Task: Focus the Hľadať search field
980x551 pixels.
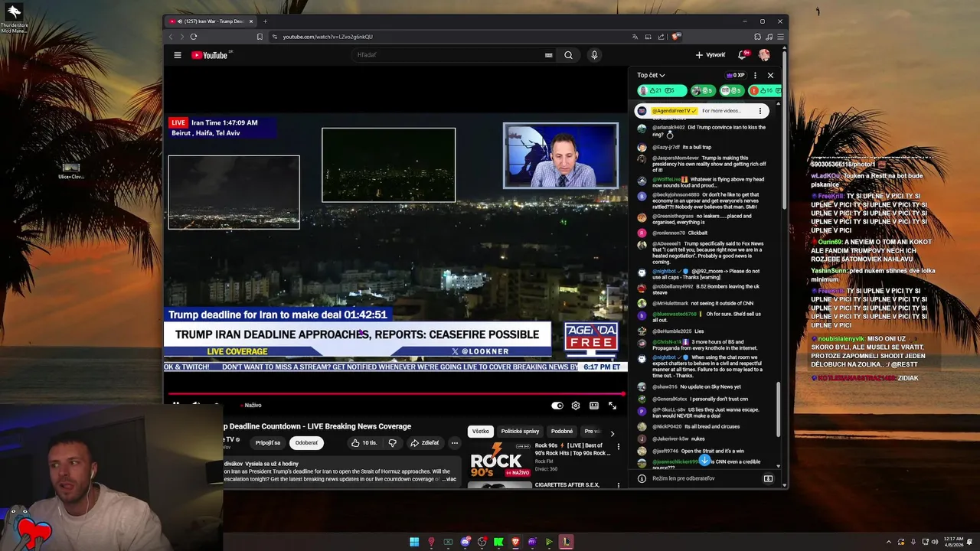Action: point(448,55)
